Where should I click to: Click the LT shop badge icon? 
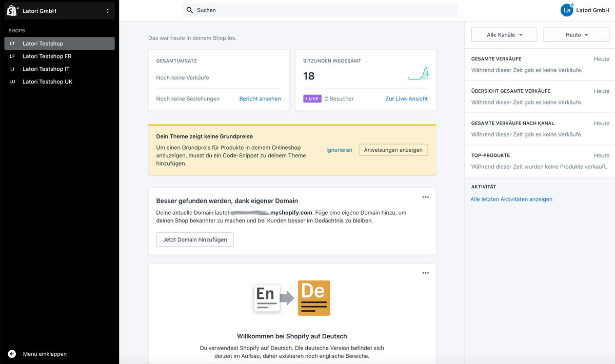coord(12,44)
